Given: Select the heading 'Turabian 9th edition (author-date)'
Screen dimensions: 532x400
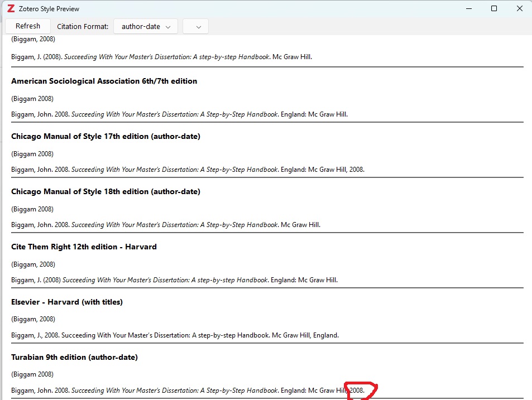Looking at the screenshot, I should [74, 357].
